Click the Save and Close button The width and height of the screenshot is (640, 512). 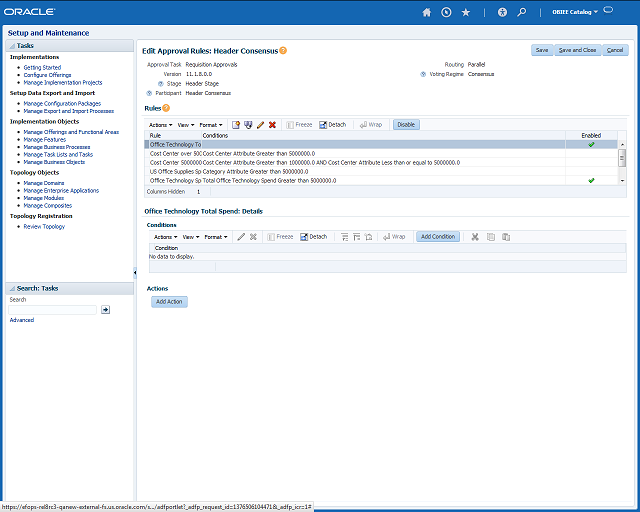(x=577, y=50)
